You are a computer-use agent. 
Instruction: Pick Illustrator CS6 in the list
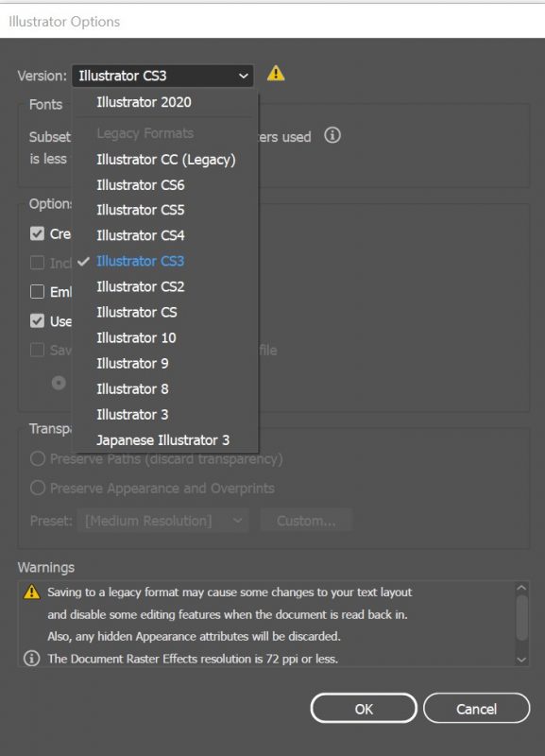tap(140, 185)
